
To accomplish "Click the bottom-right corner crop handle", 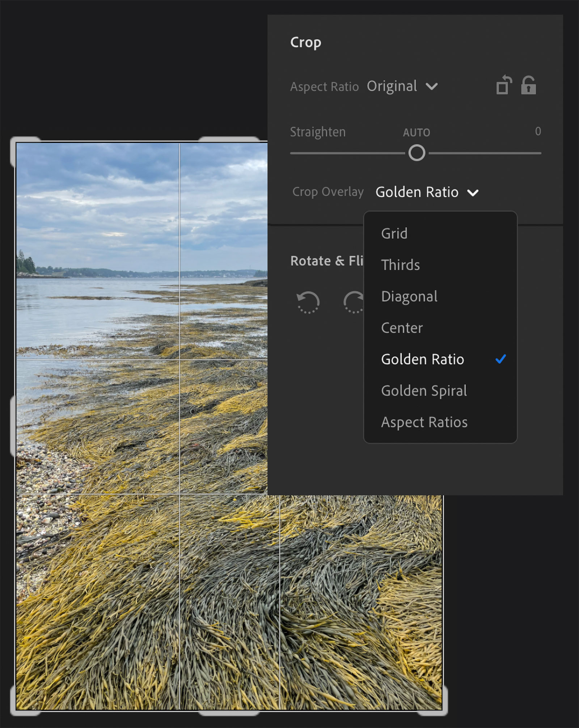I will point(440,707).
